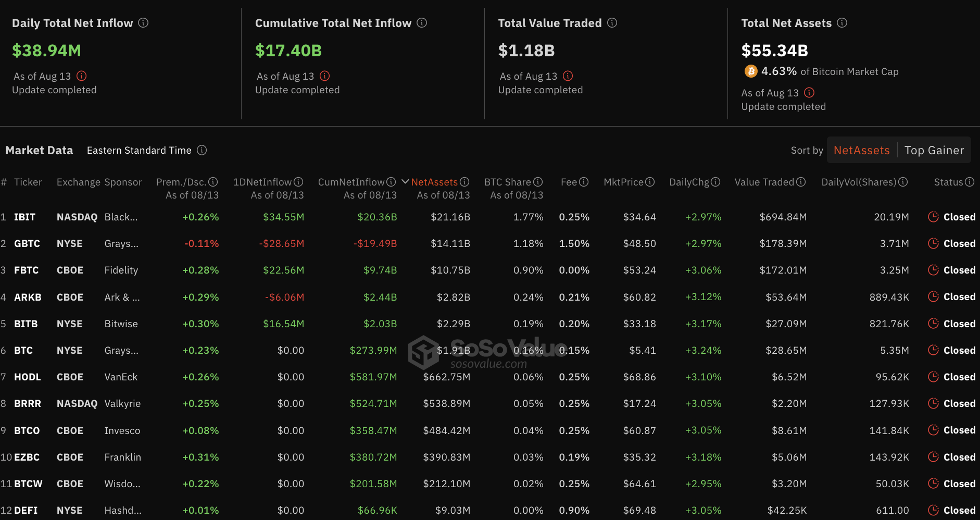Click red alert icon under Cumulative Total Net Inflow
980x520 pixels.
(325, 76)
